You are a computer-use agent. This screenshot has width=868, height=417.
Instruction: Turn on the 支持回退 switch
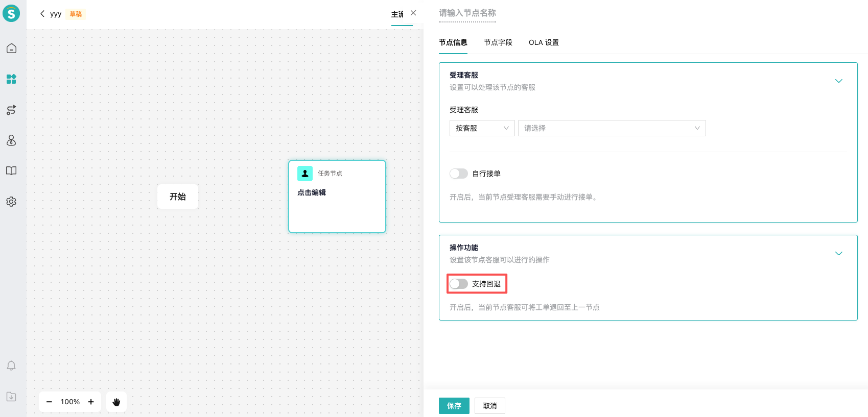point(459,284)
